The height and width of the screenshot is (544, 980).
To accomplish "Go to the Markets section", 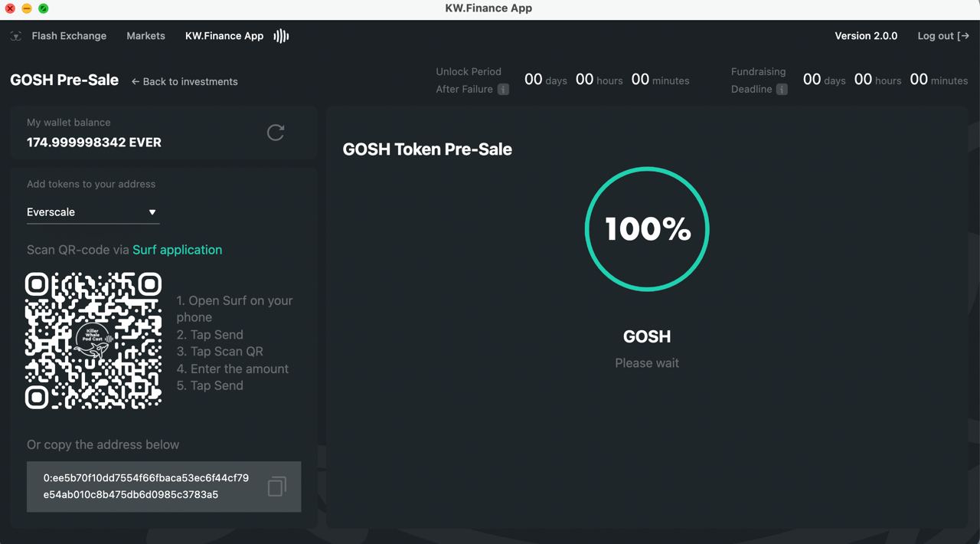I will [x=145, y=36].
